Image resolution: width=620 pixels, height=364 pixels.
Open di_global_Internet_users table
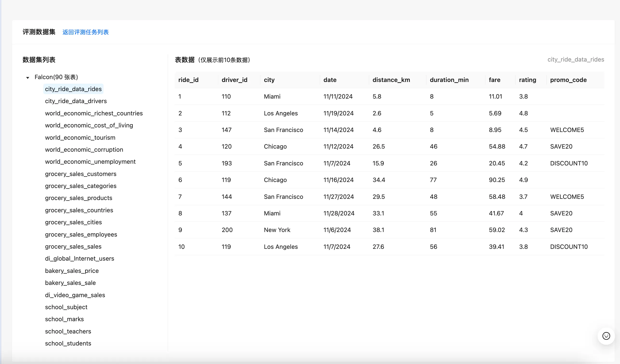(79, 258)
